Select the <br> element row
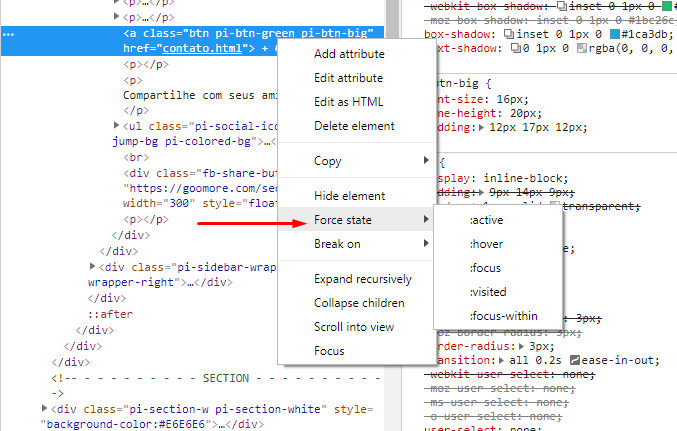The image size is (677, 431). click(136, 157)
